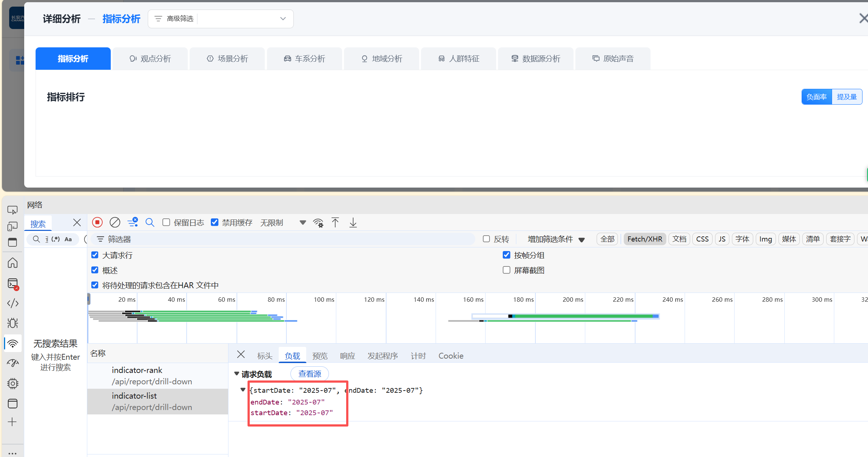The height and width of the screenshot is (457, 868).
Task: Switch to the 车系分析 tab
Action: click(304, 59)
